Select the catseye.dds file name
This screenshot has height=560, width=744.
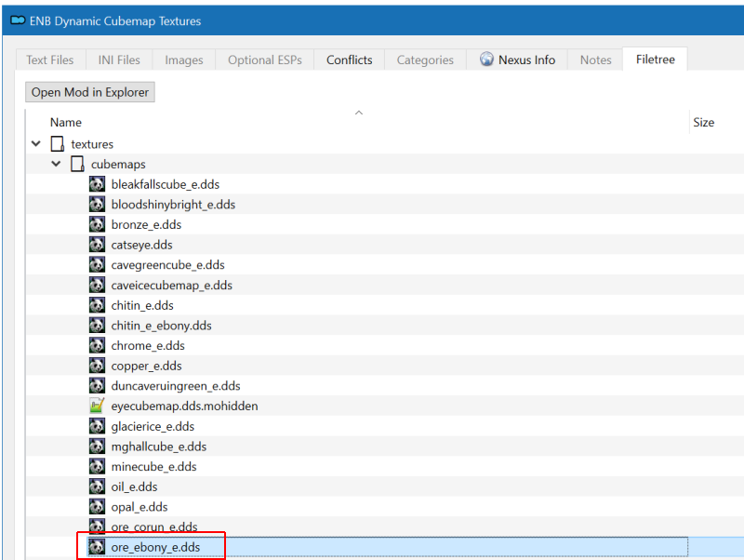coord(142,245)
